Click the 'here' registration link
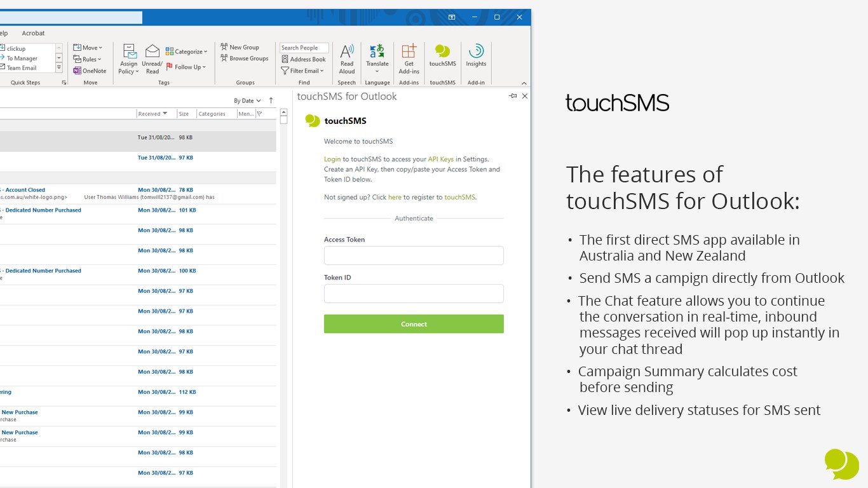Screen dimensions: 868x488 click(395, 197)
